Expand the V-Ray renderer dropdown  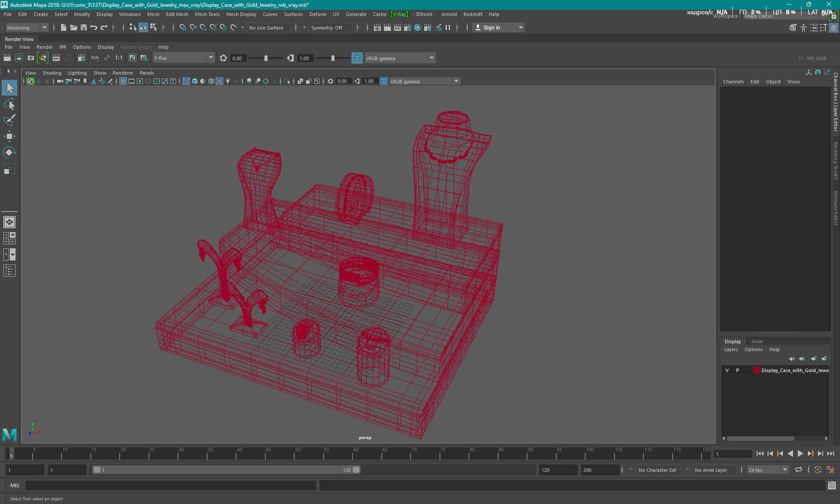click(x=210, y=58)
